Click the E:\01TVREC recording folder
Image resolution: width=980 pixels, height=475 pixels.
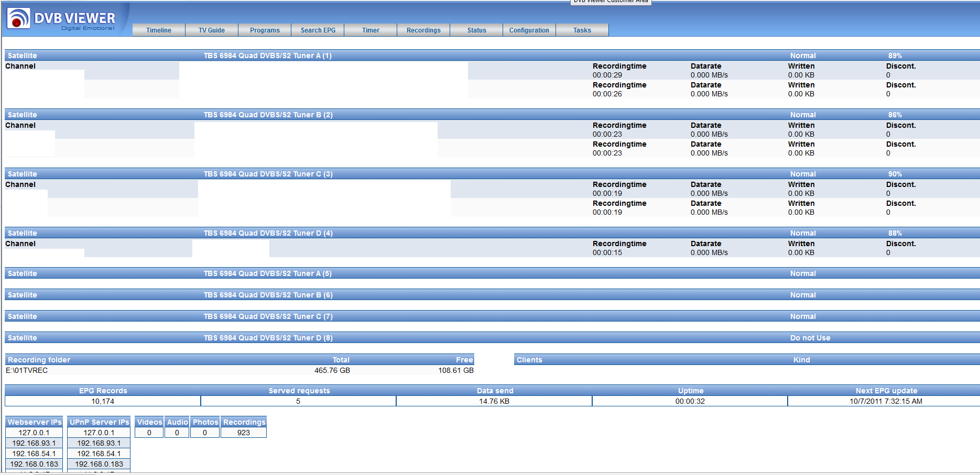tap(27, 370)
